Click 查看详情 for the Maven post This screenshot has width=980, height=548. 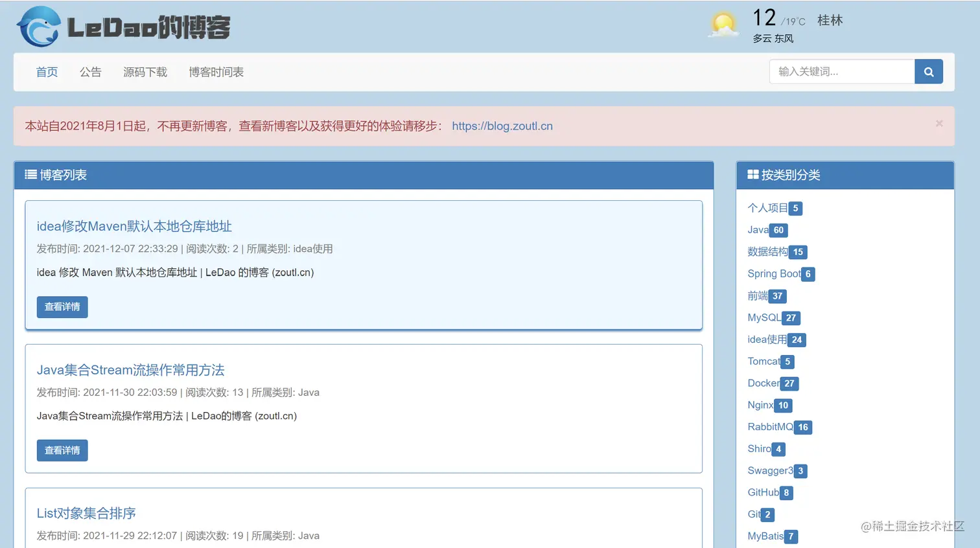tap(62, 307)
